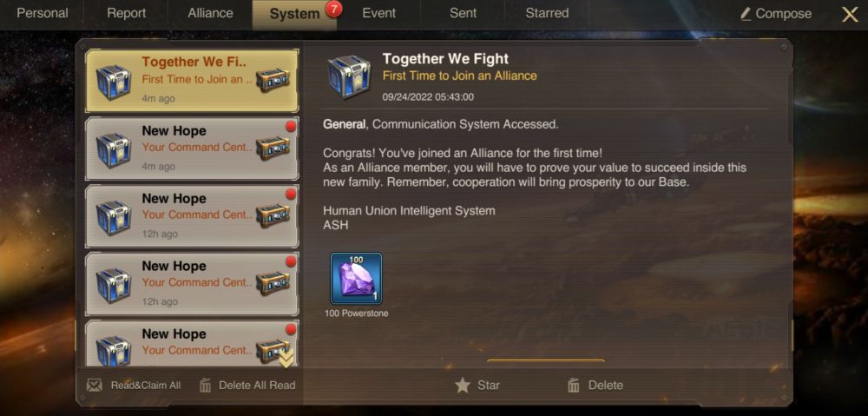Switch to the Alliance tab
The width and height of the screenshot is (868, 416).
[x=210, y=13]
